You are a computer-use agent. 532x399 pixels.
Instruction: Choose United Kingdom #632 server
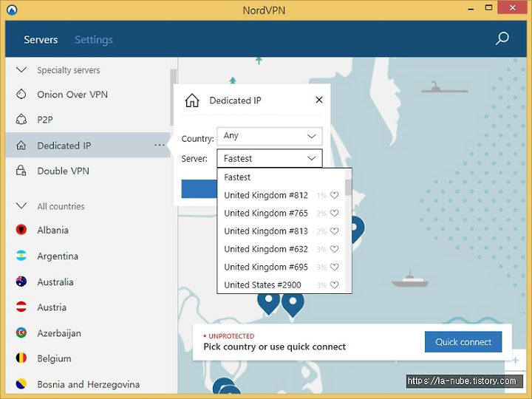click(x=281, y=249)
